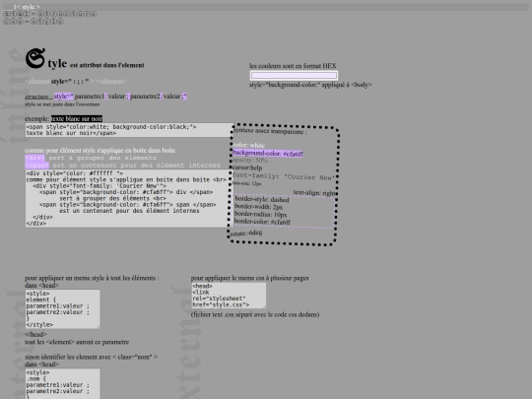Click the "background-color: #cfa6ff" highlighted text
Image resolution: width=532 pixels, height=399 pixels.
click(x=268, y=154)
